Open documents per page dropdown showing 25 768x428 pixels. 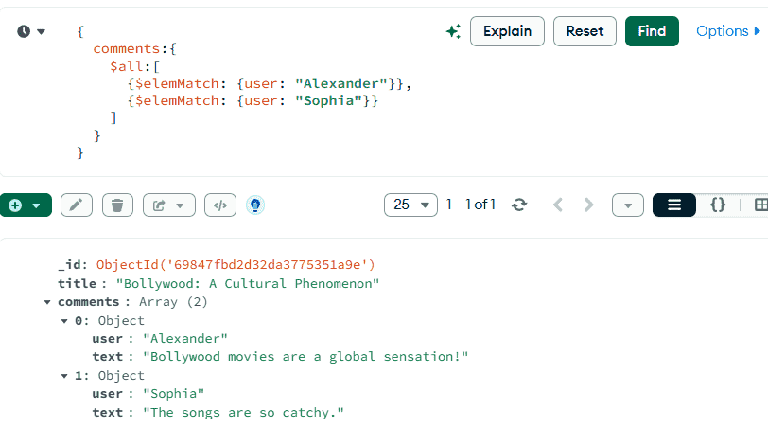click(x=410, y=205)
